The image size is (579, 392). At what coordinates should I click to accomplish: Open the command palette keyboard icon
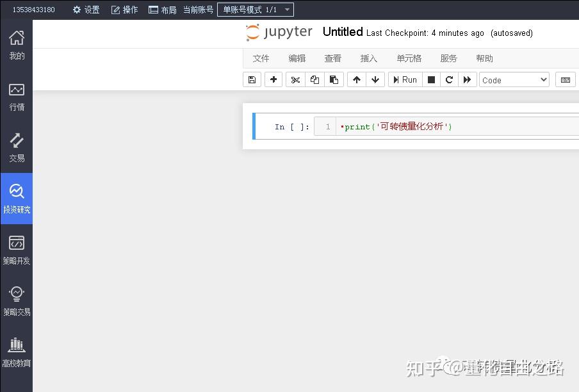pos(565,79)
